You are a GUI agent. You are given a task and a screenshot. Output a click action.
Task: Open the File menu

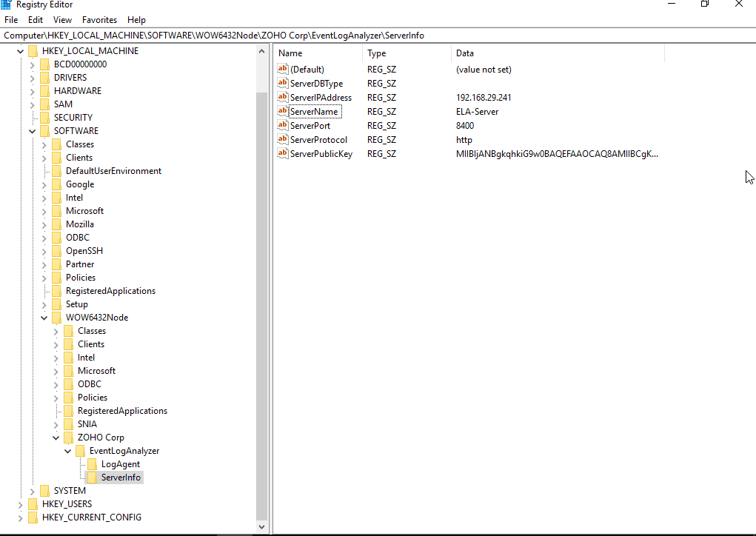[x=11, y=19]
